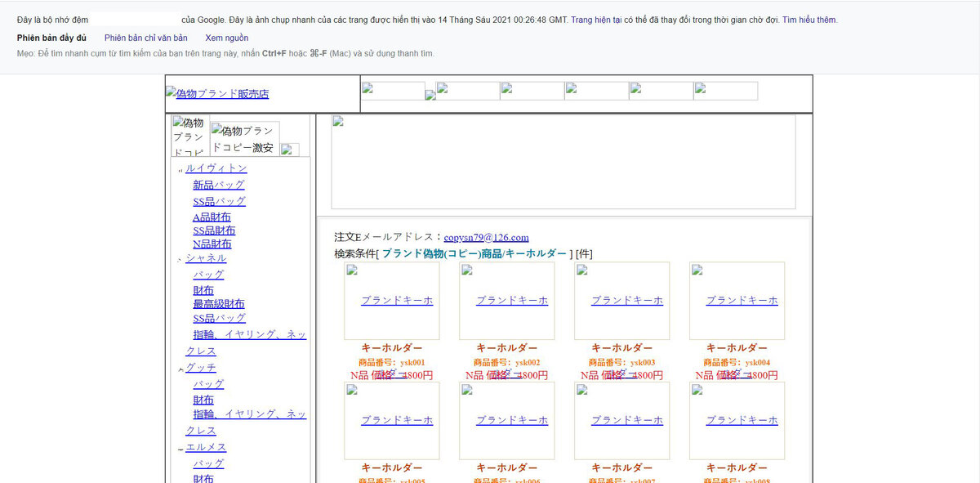Switch to 'Phiên bản chỉ văn bản' view
The width and height of the screenshot is (980, 483).
[146, 38]
